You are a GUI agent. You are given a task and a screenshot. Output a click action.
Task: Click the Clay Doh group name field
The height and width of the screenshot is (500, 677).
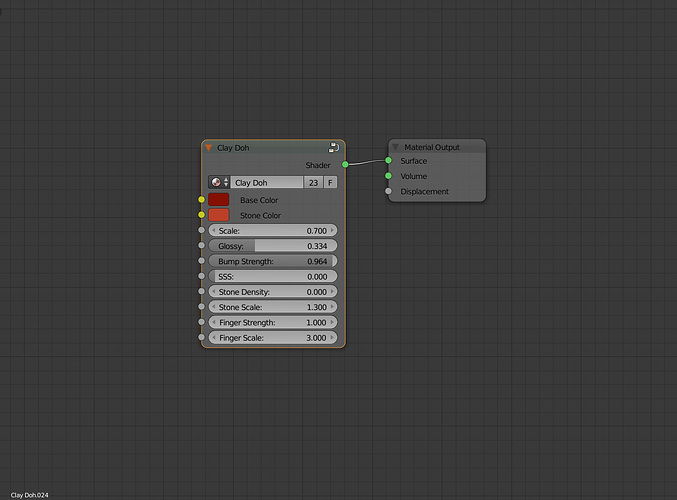coord(266,182)
